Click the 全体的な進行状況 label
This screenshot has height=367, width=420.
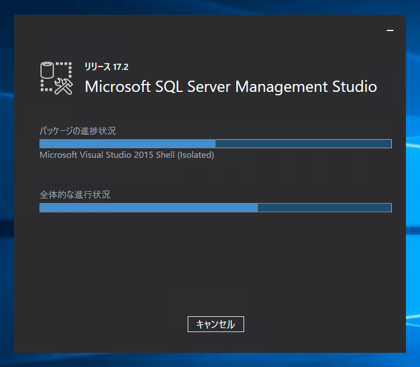75,195
